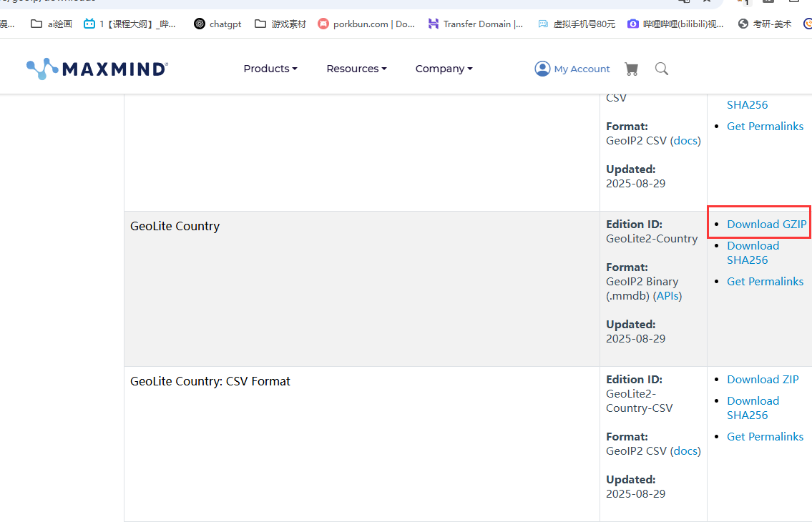This screenshot has height=527, width=812.
Task: Click Get Permalinks in GeoLite Country row
Action: pyautogui.click(x=765, y=282)
